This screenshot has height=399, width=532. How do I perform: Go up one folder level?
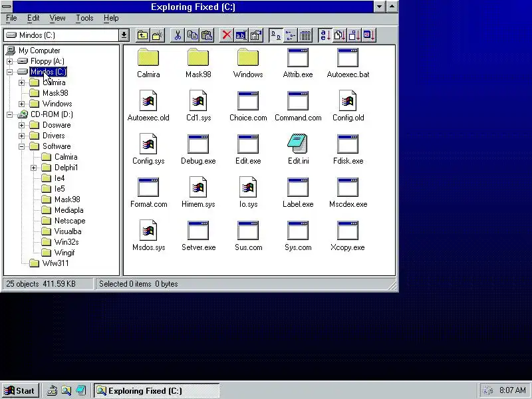tap(142, 35)
